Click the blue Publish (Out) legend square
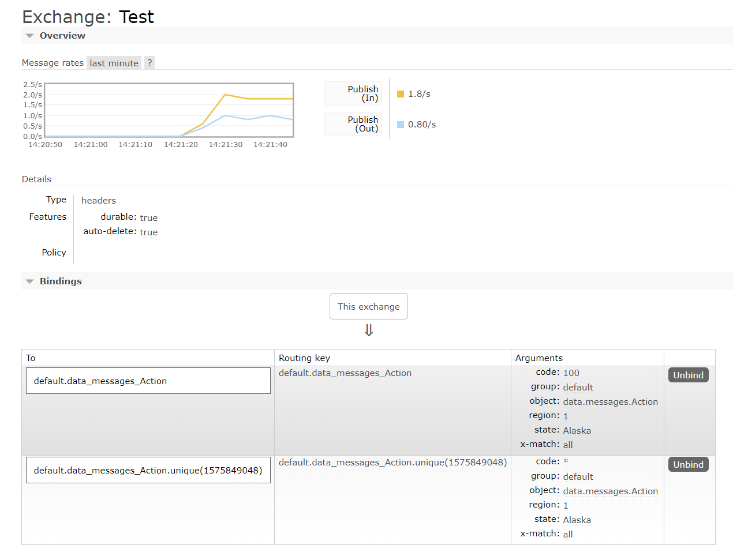The image size is (733, 560). tap(399, 124)
